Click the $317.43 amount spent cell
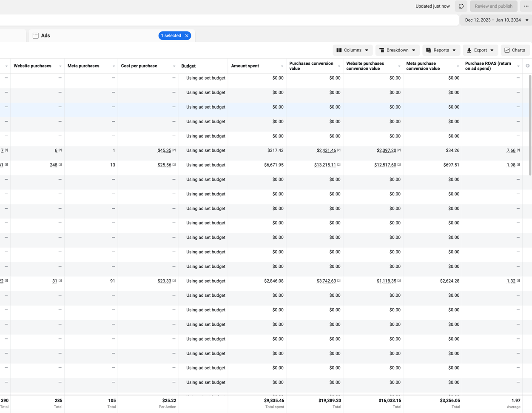The image size is (532, 413). click(275, 151)
